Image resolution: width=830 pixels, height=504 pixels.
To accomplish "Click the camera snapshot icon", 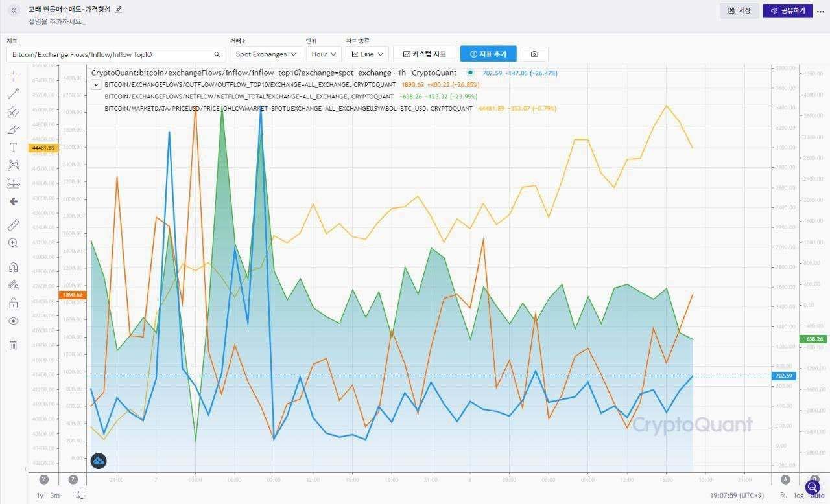I will pos(534,54).
